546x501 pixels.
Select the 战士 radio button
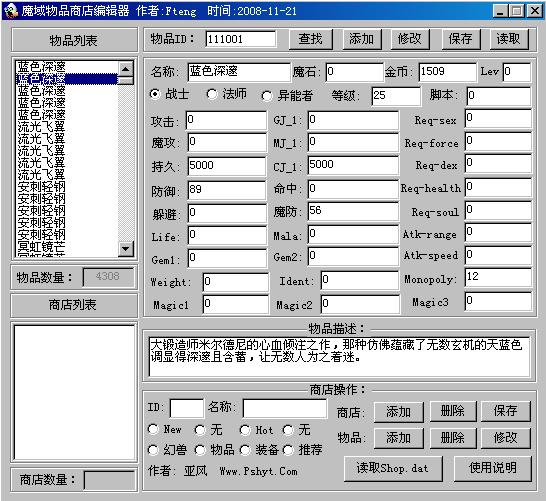tap(155, 94)
